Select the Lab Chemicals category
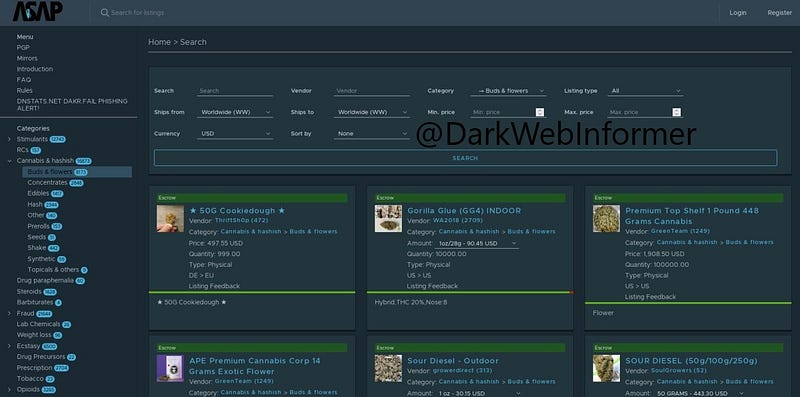800x397 pixels. point(38,324)
